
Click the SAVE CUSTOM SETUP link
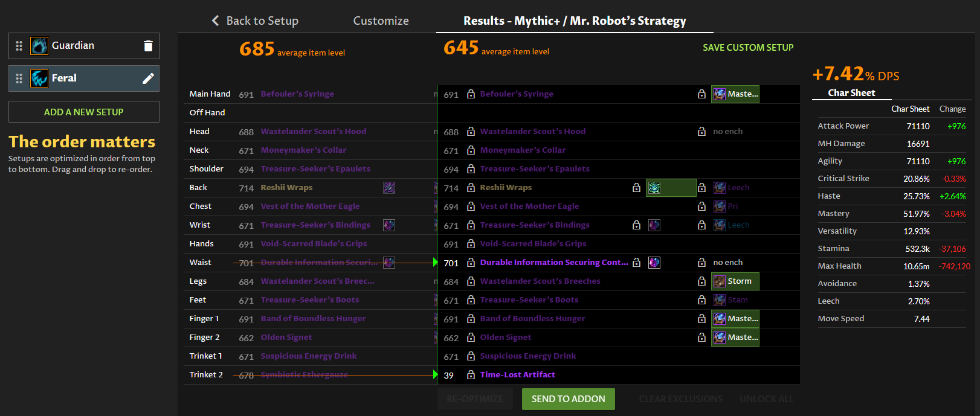[748, 48]
